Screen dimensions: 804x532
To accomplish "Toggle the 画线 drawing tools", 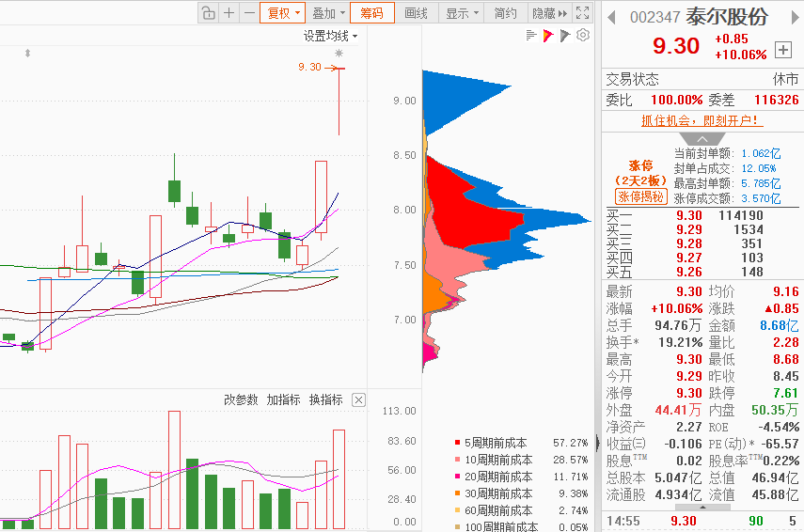I will pyautogui.click(x=416, y=13).
